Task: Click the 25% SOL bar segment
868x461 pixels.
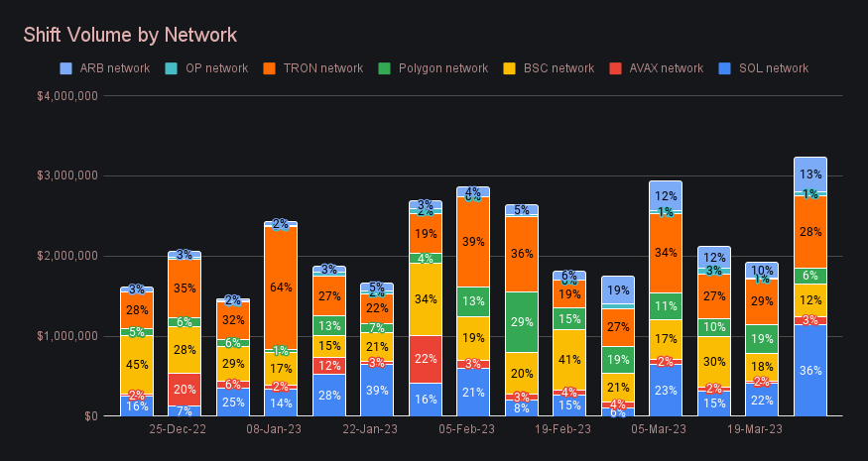Action: 233,402
